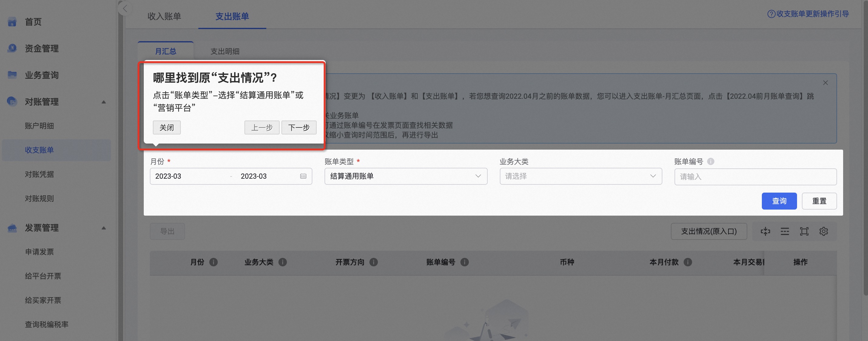Viewport: 868px width, 341px height.
Task: Click the 首页 home icon in sidebar
Action: tap(12, 22)
